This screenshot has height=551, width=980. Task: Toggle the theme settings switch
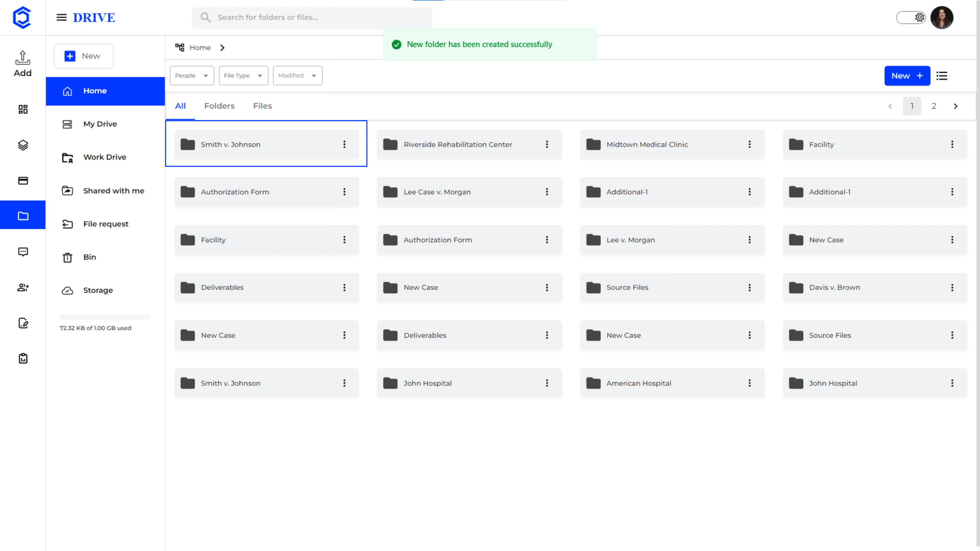point(911,17)
